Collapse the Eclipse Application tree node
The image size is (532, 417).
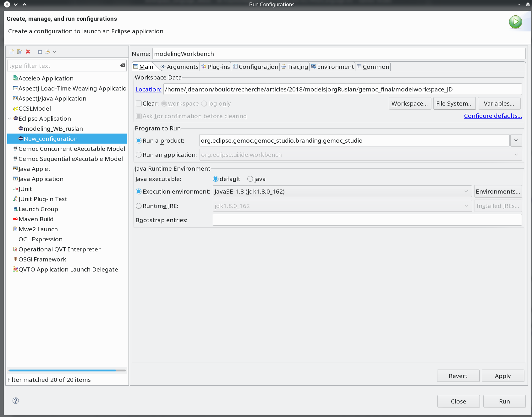pyautogui.click(x=9, y=118)
